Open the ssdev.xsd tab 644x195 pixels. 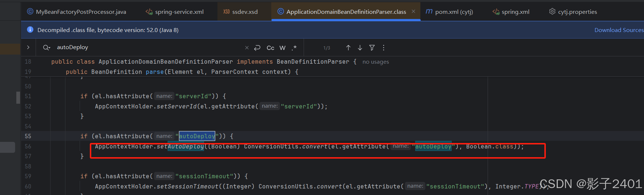[240, 12]
